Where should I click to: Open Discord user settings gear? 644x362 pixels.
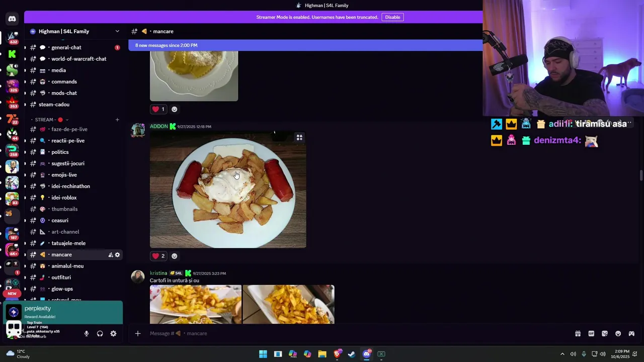tap(113, 333)
